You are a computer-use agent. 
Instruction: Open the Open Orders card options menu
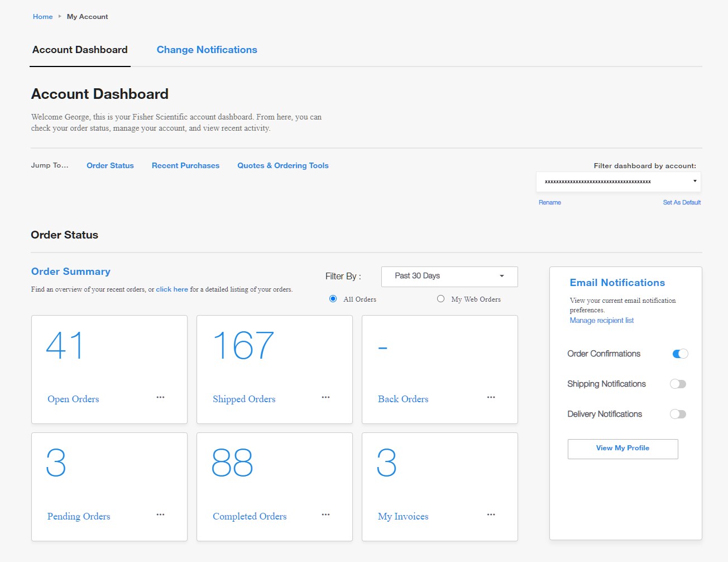point(160,397)
